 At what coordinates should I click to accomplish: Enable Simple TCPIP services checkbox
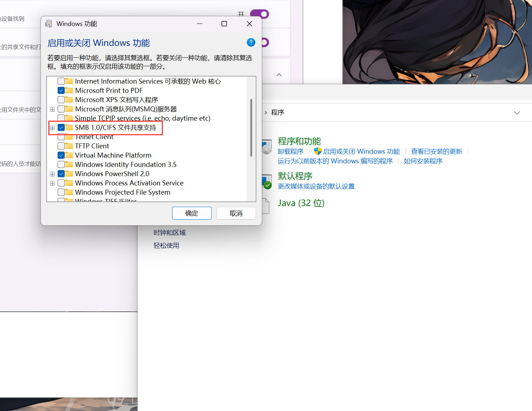(x=61, y=118)
